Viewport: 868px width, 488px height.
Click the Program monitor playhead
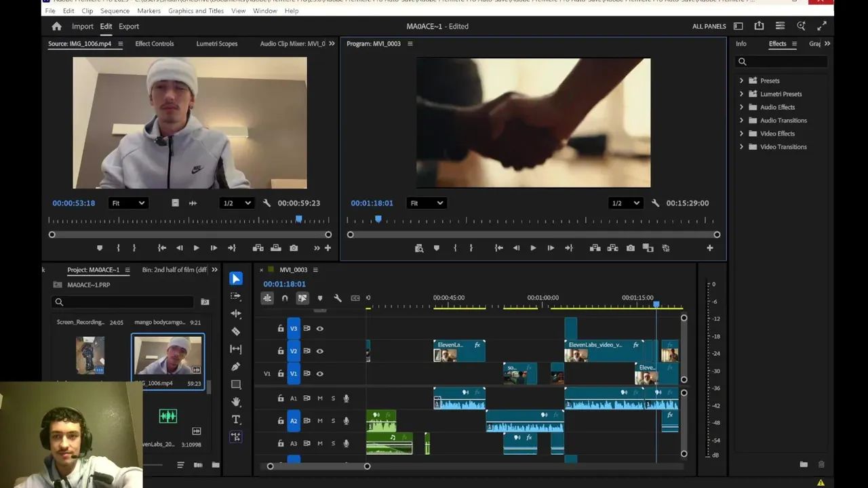378,219
